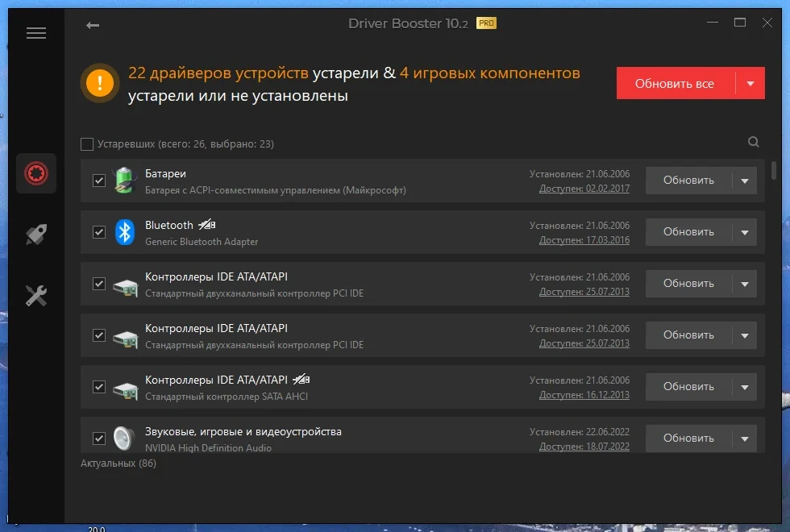Expand the Обновить все dropdown arrow

pyautogui.click(x=750, y=83)
